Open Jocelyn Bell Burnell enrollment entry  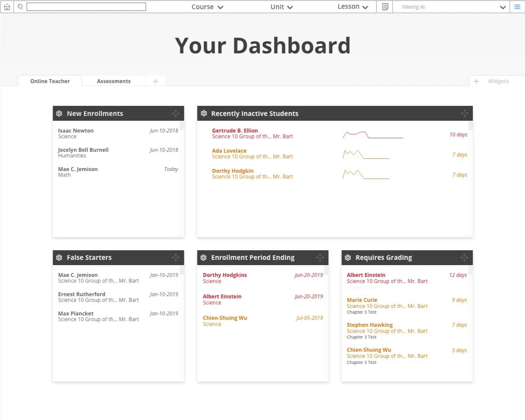coord(118,153)
